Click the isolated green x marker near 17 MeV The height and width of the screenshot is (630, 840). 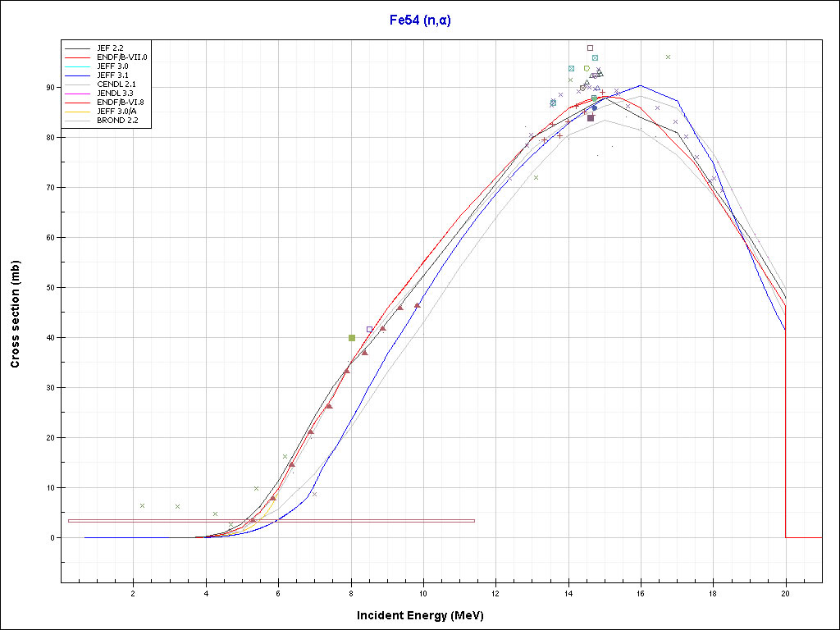(669, 57)
